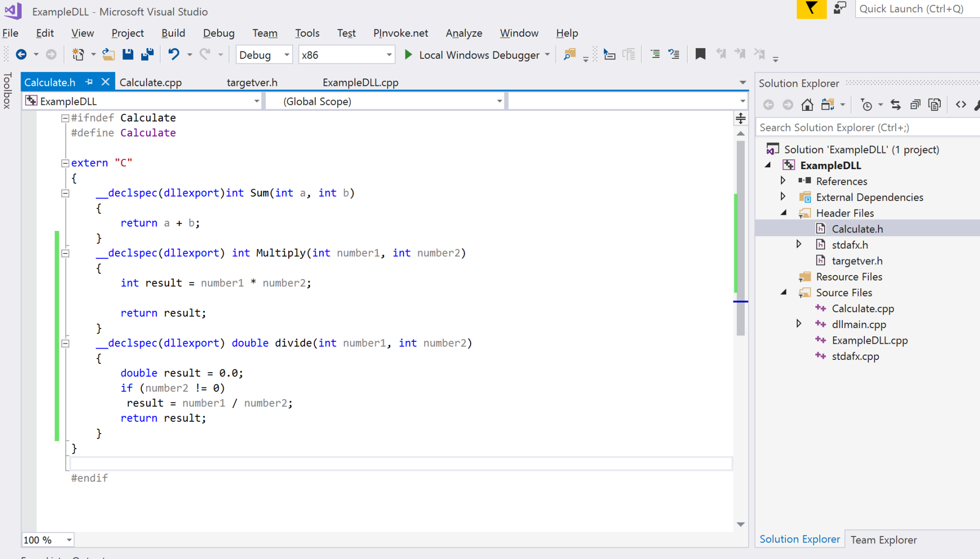Collapse the extern "C" outlining block

65,163
